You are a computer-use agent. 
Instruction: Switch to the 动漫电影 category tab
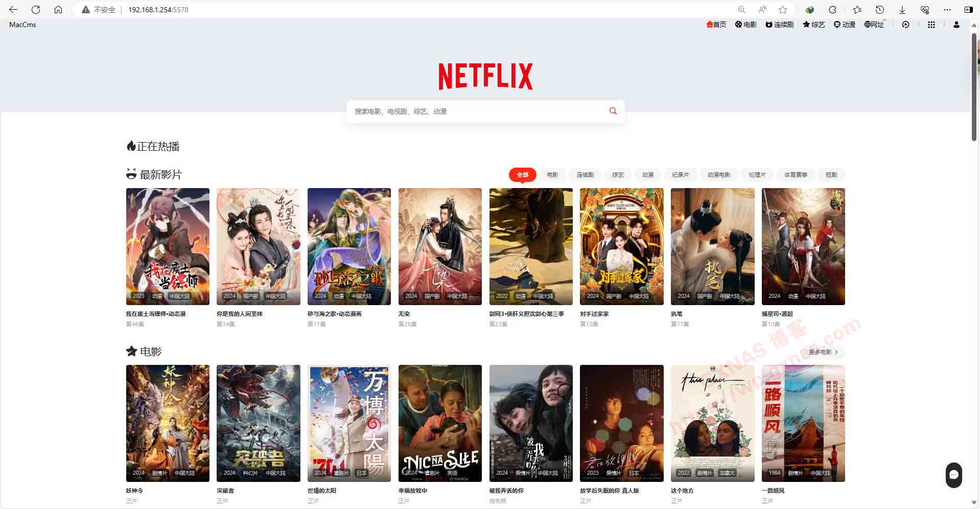(718, 175)
